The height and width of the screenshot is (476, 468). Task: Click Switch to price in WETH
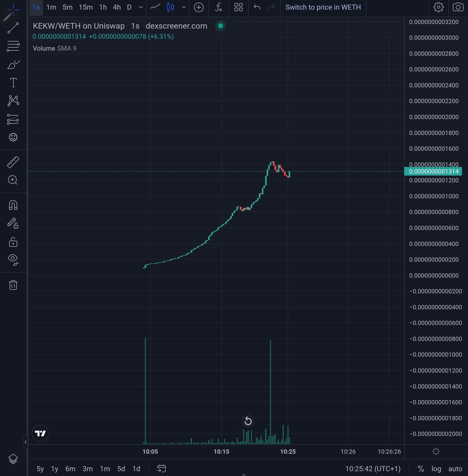pyautogui.click(x=323, y=7)
